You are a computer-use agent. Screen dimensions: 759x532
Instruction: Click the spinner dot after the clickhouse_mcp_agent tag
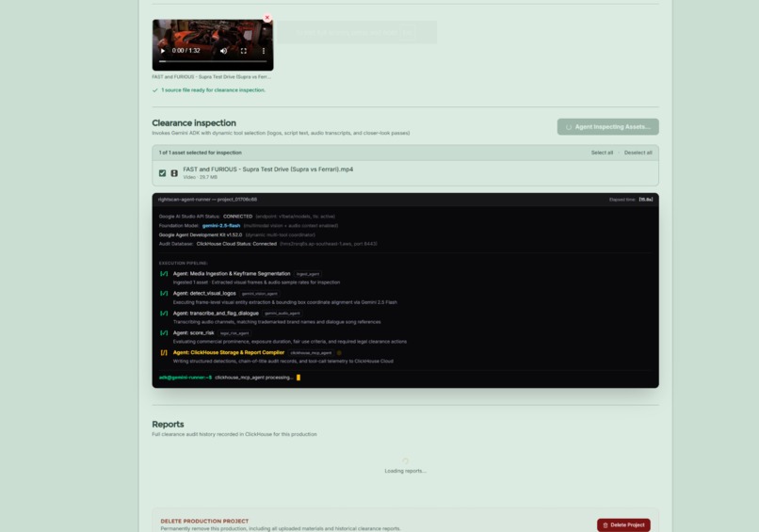339,353
